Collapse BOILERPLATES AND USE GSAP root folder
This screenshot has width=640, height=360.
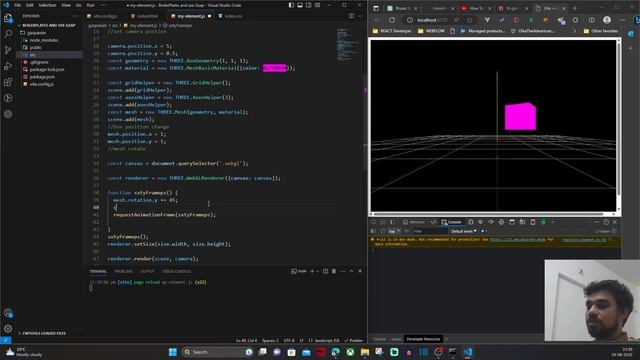pyautogui.click(x=48, y=25)
